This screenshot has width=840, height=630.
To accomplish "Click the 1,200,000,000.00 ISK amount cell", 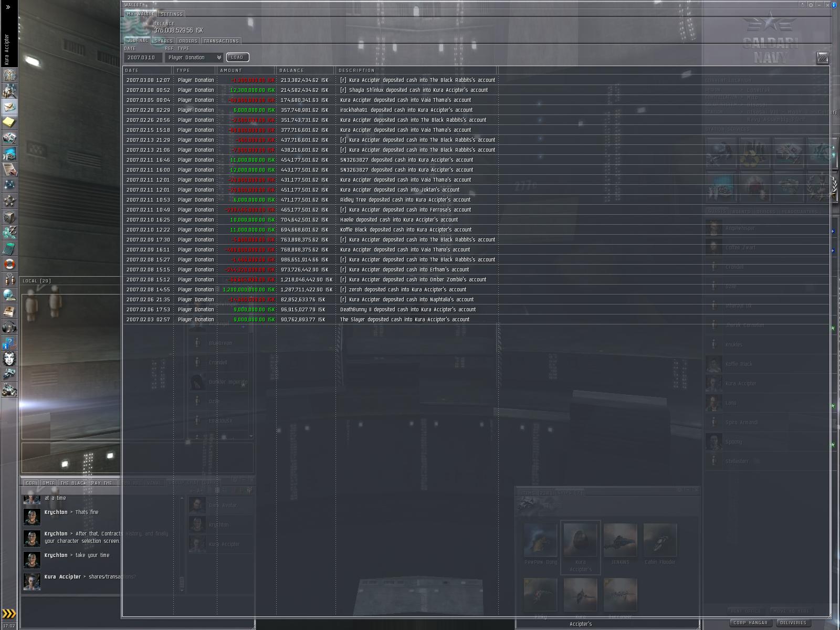I will coord(248,290).
